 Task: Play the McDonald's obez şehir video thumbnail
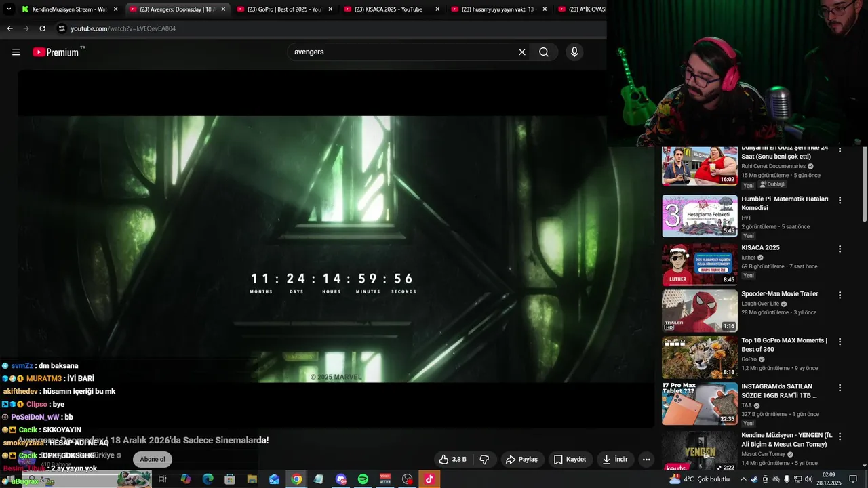click(700, 166)
